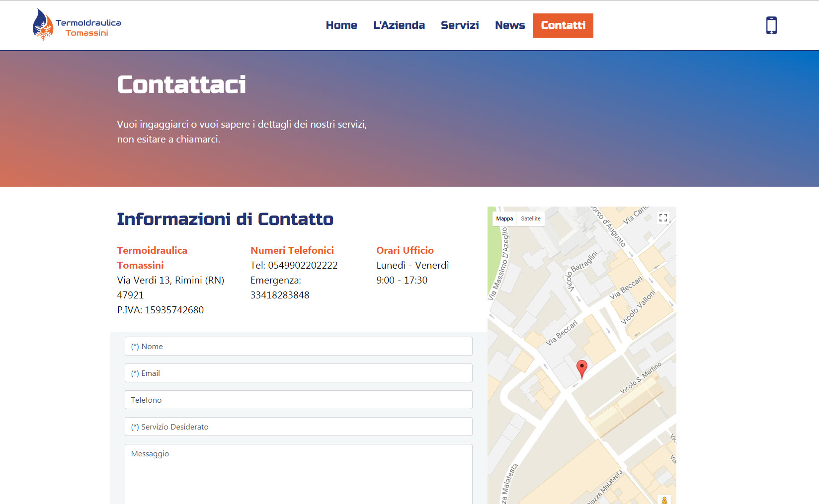Select the Street View pegman icon

pyautogui.click(x=664, y=500)
